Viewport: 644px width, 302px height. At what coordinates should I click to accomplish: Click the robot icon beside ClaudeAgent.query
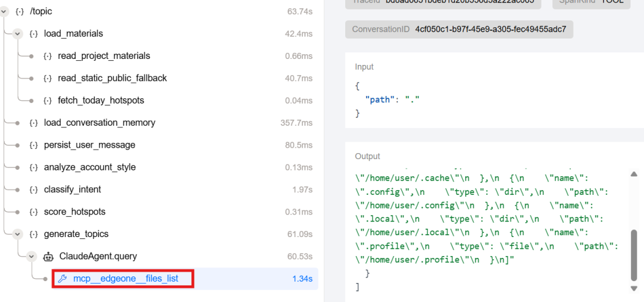pos(48,257)
